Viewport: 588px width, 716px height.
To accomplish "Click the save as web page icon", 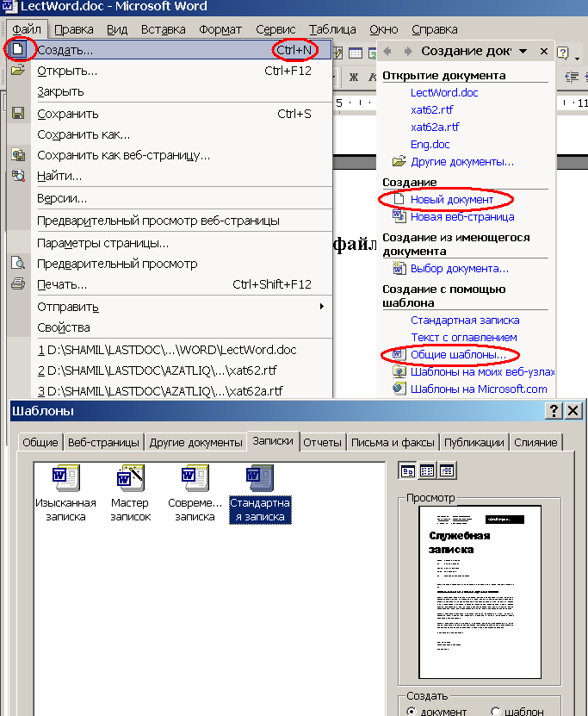I will pyautogui.click(x=18, y=155).
